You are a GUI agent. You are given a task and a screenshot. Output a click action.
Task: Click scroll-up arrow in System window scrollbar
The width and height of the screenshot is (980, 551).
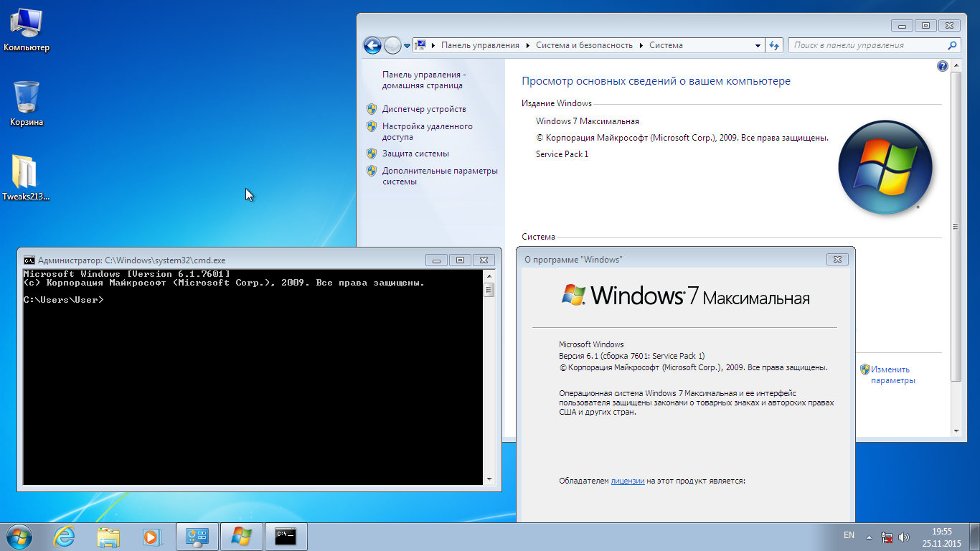[956, 66]
